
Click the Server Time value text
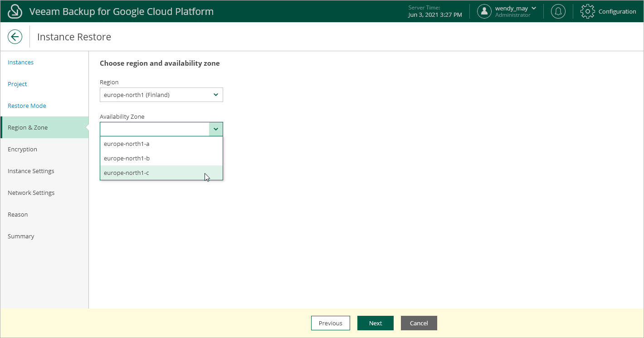[x=435, y=15]
